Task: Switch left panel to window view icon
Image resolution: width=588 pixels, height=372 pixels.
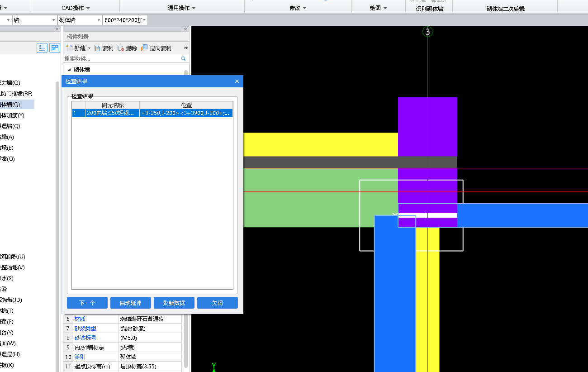Action: coord(55,48)
